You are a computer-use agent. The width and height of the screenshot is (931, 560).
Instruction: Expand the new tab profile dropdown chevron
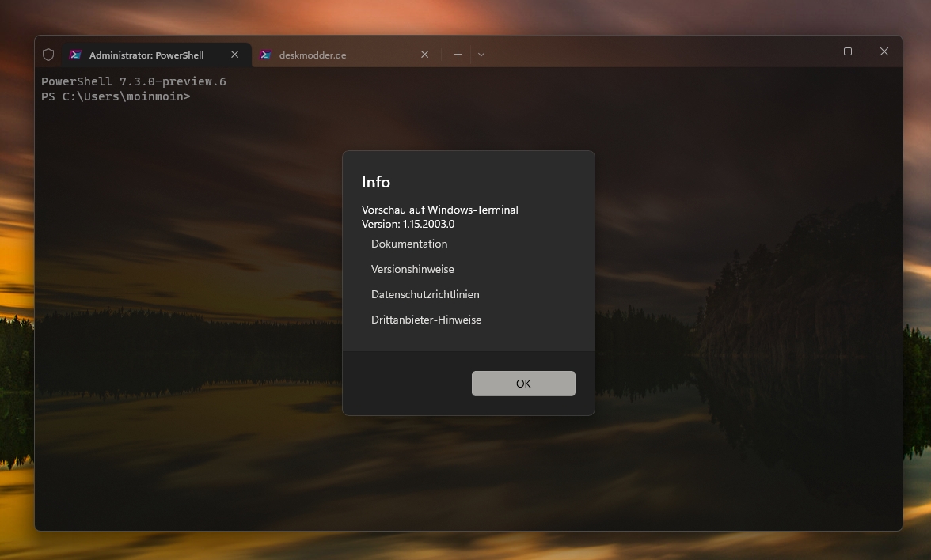click(481, 55)
